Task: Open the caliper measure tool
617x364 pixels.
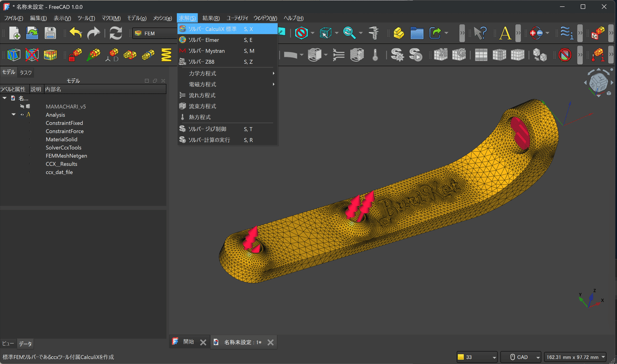Action: (x=374, y=33)
